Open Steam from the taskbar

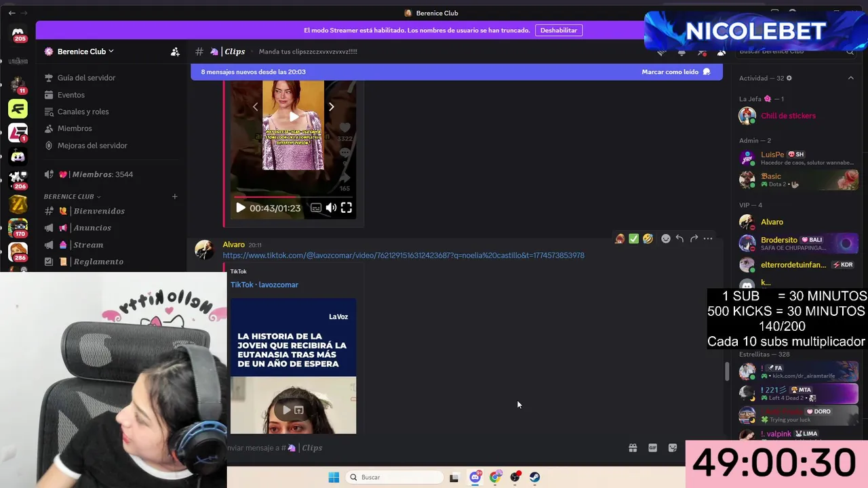(x=535, y=477)
